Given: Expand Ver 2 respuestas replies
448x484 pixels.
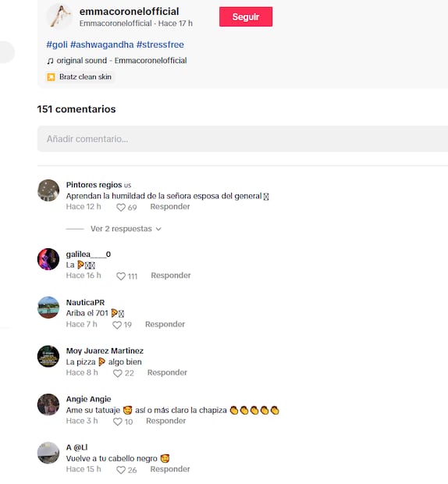Looking at the screenshot, I should 126,229.
